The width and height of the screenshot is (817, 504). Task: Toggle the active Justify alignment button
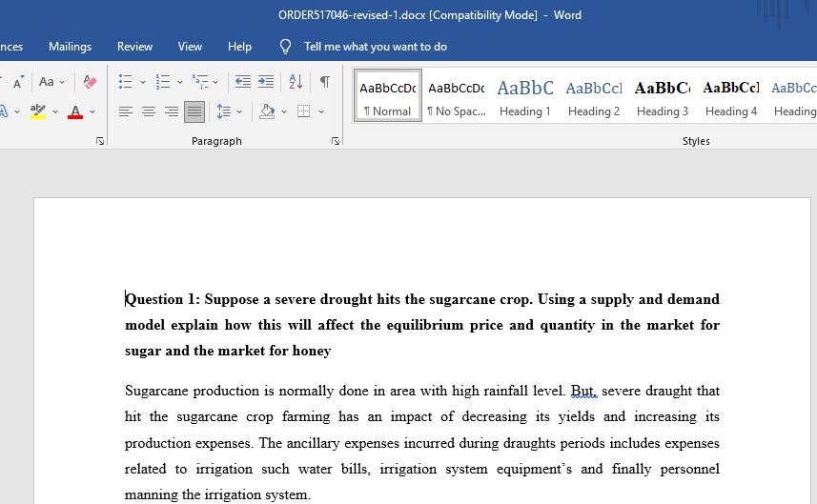(194, 111)
